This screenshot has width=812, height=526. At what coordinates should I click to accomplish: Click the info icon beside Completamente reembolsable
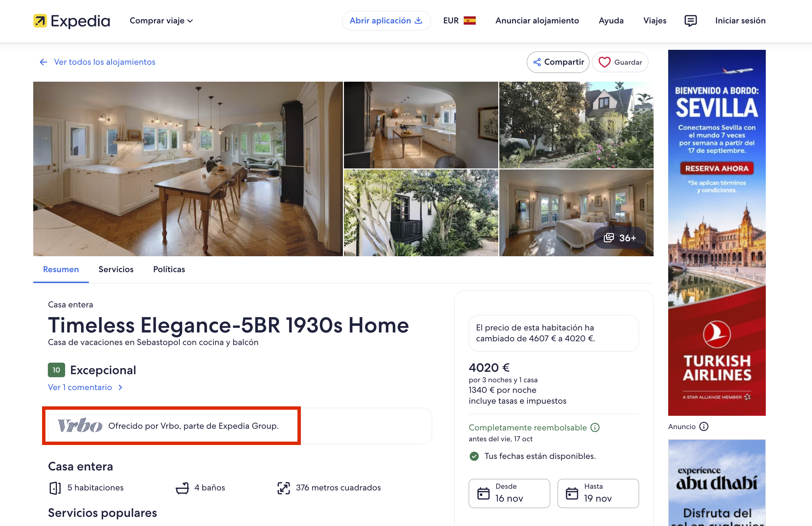(x=595, y=427)
